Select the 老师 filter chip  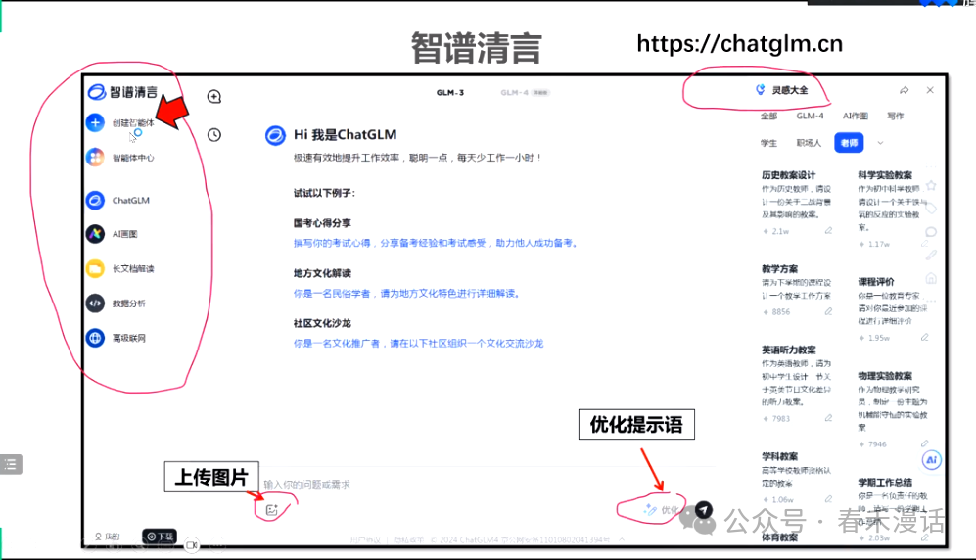[x=849, y=143]
